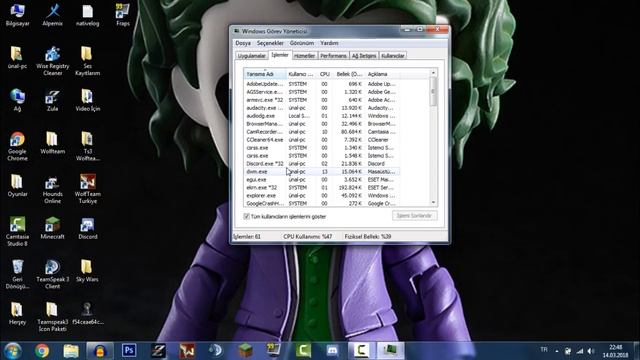Click scrollbar up arrow in process list
Image resolution: width=640 pixels, height=360 pixels.
[x=433, y=73]
